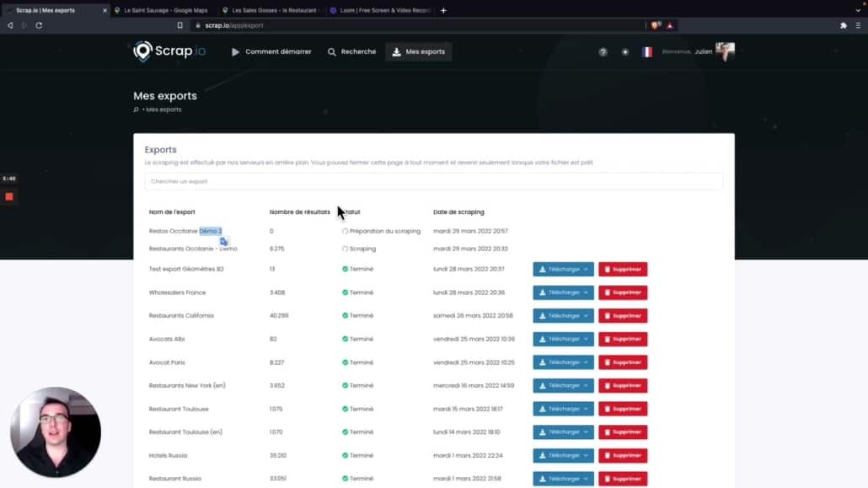Open the help question mark icon
The height and width of the screenshot is (488, 868).
603,52
